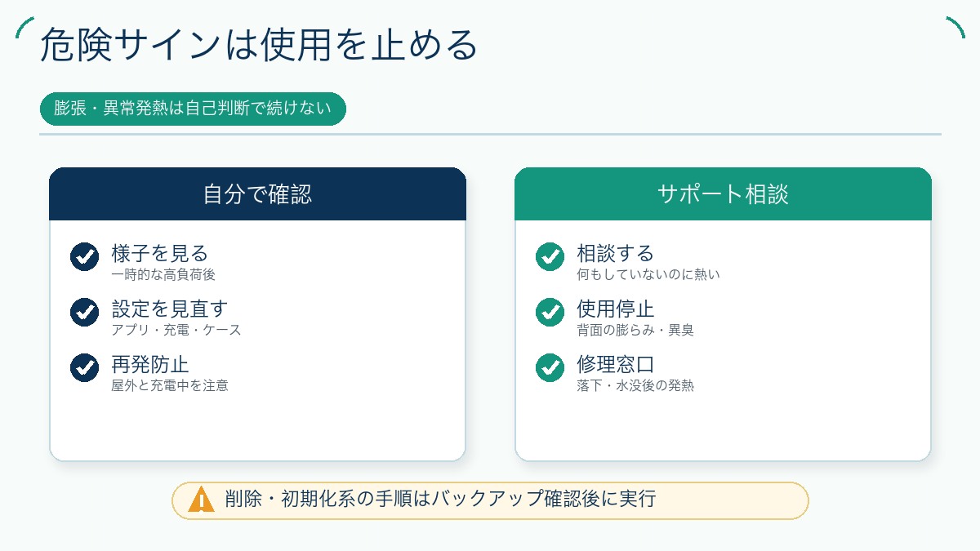Click the check icon beside 使用停止
This screenshot has width=980, height=551.
[x=550, y=312]
